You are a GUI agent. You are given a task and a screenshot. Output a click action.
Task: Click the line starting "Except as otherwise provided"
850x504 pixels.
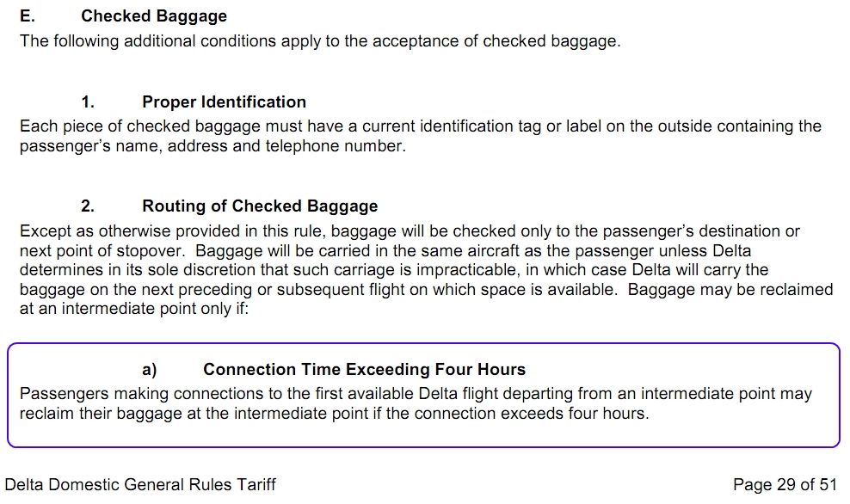pos(410,231)
